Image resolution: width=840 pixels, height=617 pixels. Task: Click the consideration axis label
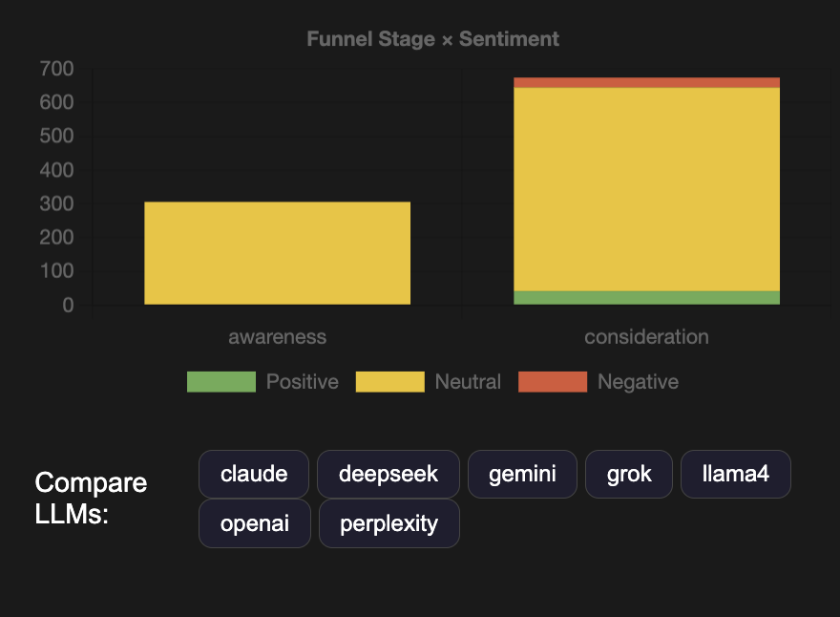(x=646, y=336)
